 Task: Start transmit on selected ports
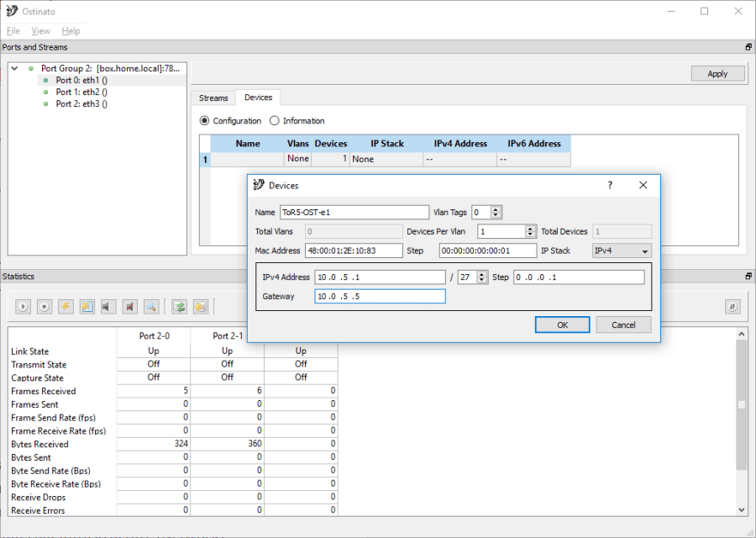pyautogui.click(x=23, y=306)
